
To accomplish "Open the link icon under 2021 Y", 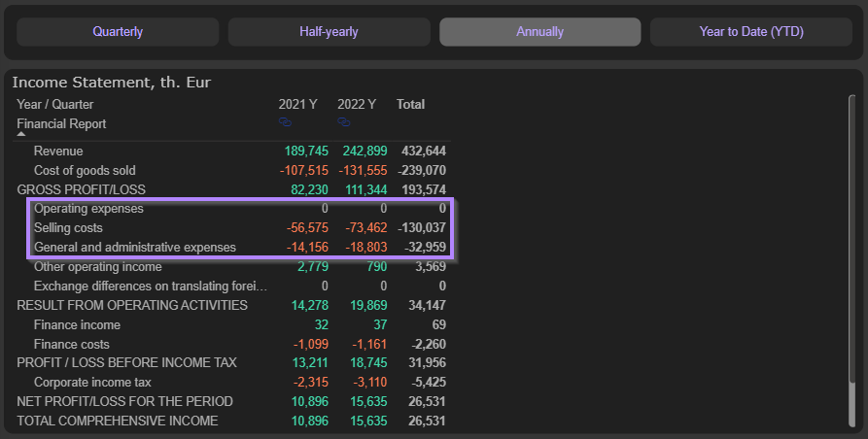I will pyautogui.click(x=285, y=122).
